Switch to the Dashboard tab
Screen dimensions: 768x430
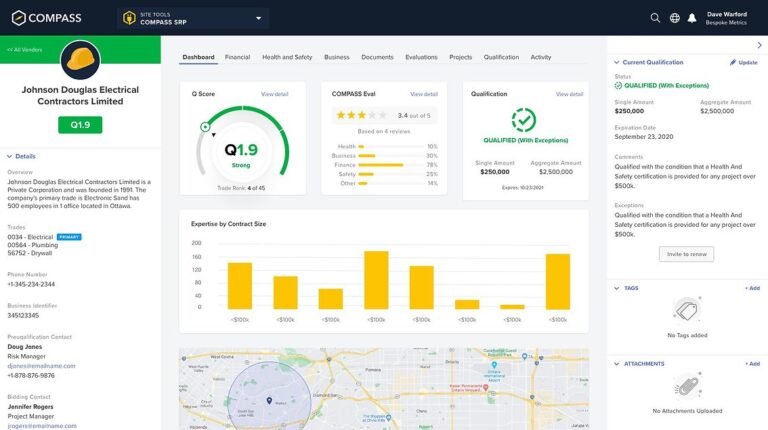[198, 57]
